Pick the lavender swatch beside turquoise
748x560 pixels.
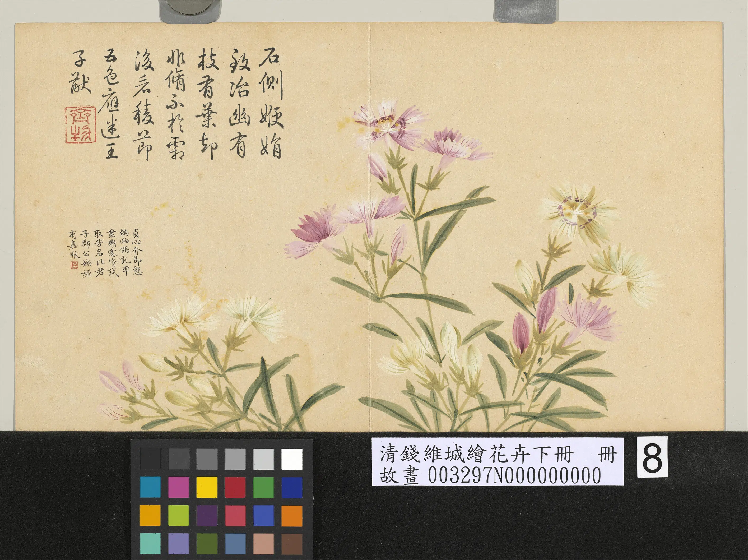[x=179, y=544]
